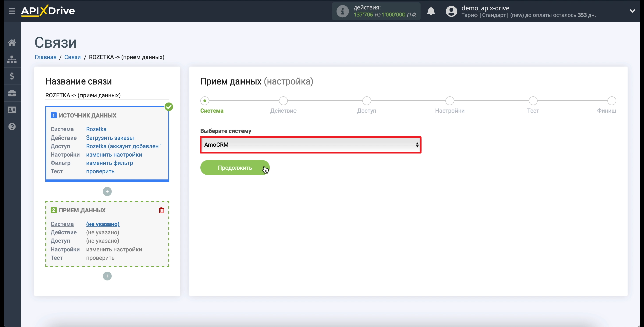The height and width of the screenshot is (327, 644).
Task: Open the profile card sidebar icon
Action: [x=12, y=110]
